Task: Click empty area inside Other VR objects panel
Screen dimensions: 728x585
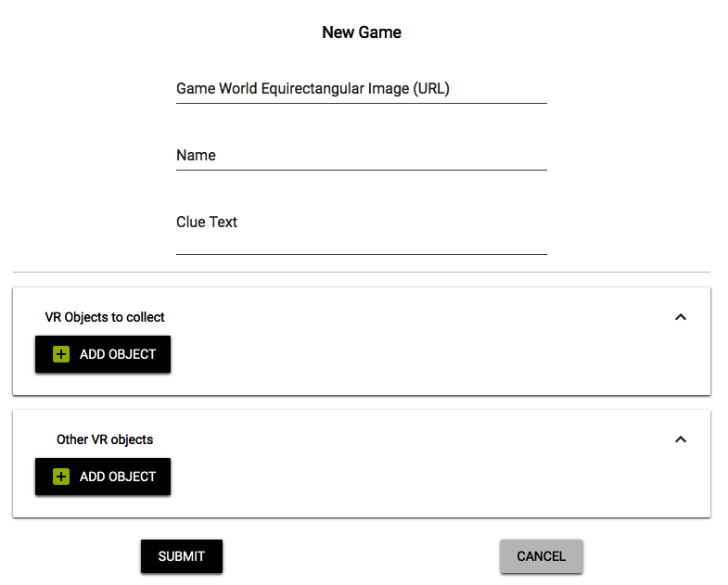Action: [x=417, y=479]
